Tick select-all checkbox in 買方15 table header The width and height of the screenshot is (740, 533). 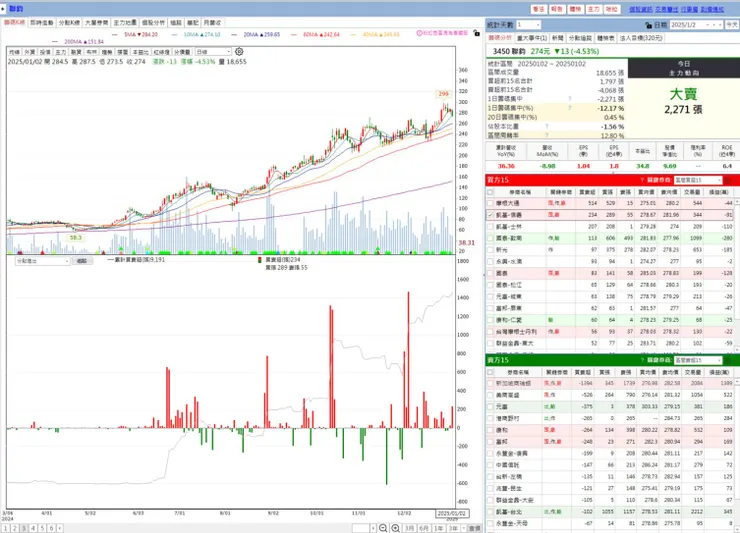[x=490, y=192]
